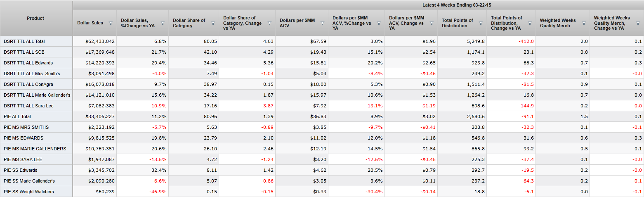Open the Dollars per $MM ACV filter
Viewport: 644px width, 197px height.
[322, 23]
